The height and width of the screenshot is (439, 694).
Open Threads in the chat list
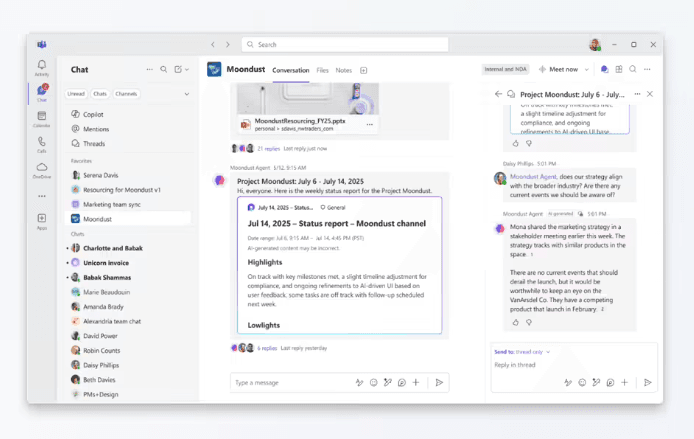(128, 143)
